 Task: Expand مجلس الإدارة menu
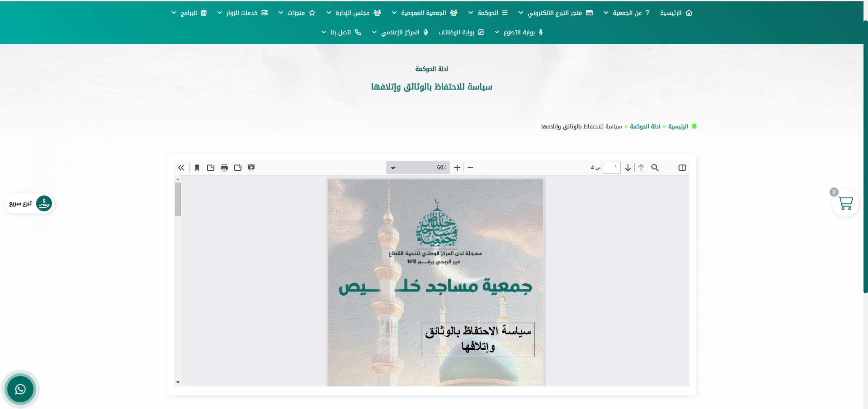pos(354,13)
